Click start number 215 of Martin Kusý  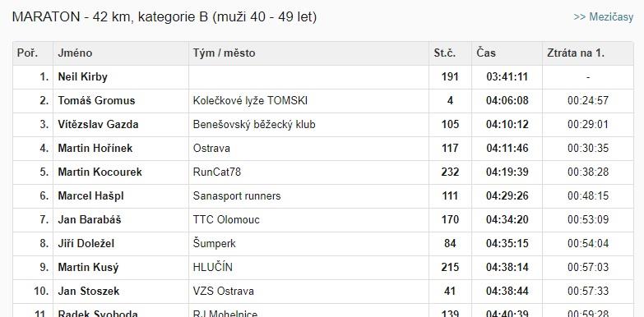tap(450, 268)
